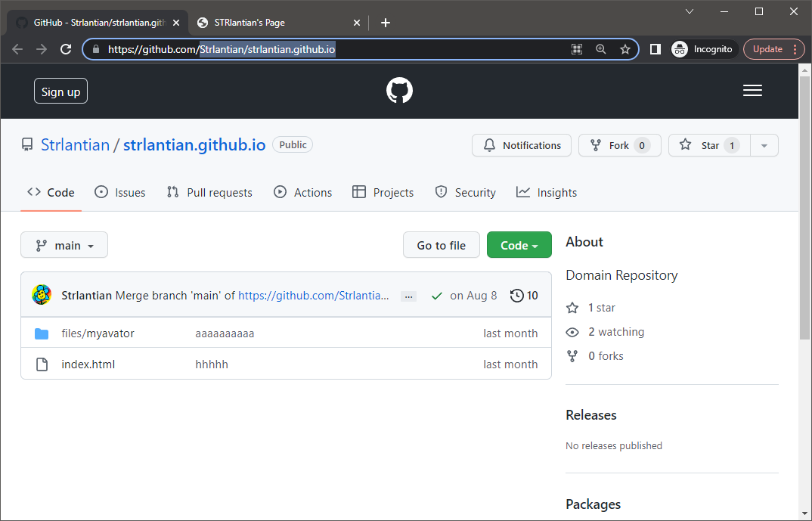Viewport: 812px width, 521px height.
Task: Bookmark this page with the star icon
Action: (625, 49)
